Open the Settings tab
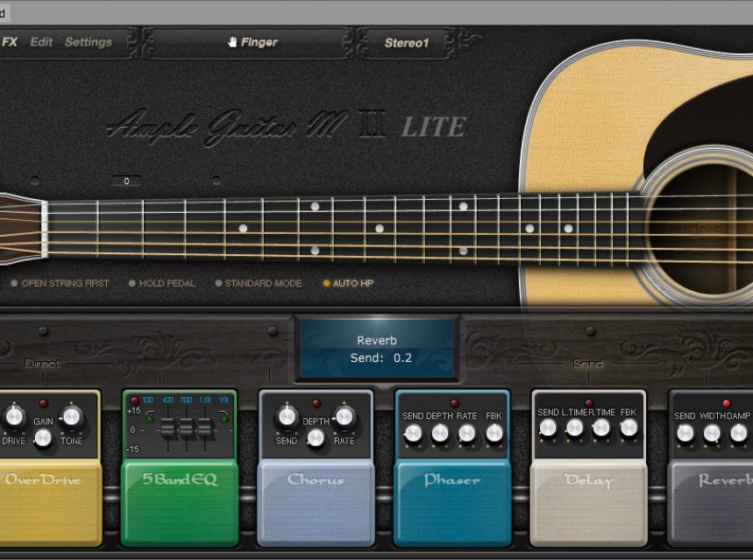This screenshot has height=560, width=753. (x=89, y=42)
